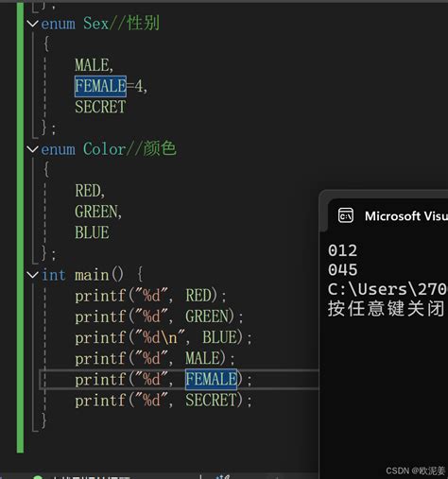The width and height of the screenshot is (448, 479).
Task: Place cursor on SECRET enum member
Action: [x=100, y=107]
